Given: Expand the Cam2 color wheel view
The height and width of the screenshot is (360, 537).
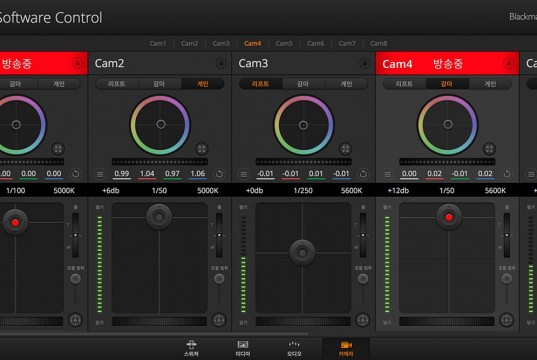Looking at the screenshot, I should tap(202, 149).
